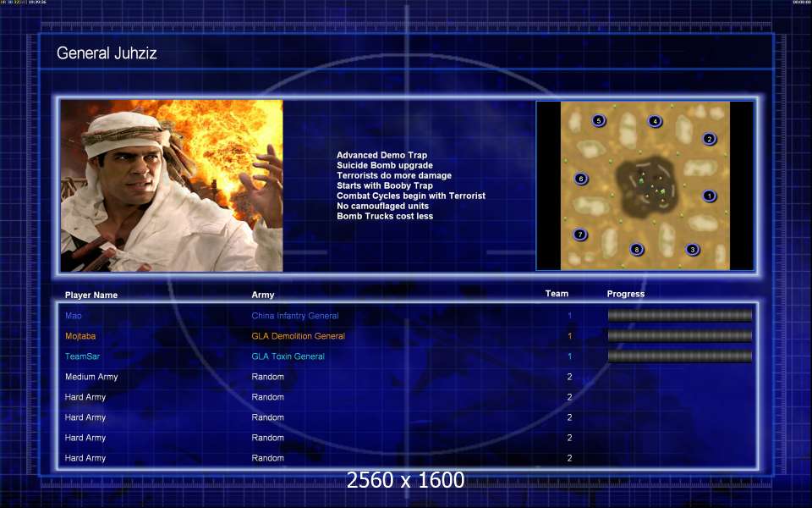Image resolution: width=812 pixels, height=508 pixels.
Task: Select player name Mojtaba
Action: pos(80,336)
